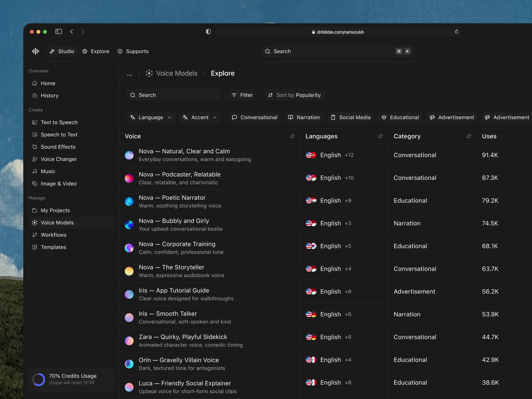Switch to the Explore top navigation tab

pos(96,51)
